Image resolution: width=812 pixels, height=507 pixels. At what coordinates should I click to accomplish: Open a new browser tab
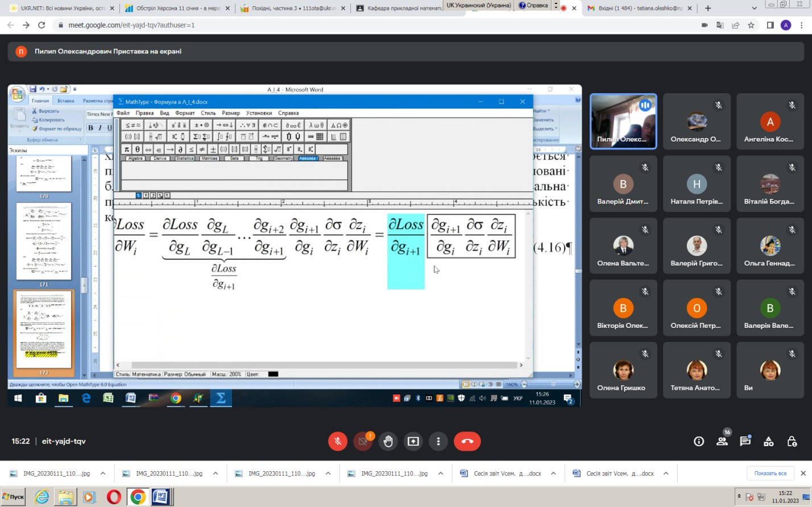[x=708, y=9]
